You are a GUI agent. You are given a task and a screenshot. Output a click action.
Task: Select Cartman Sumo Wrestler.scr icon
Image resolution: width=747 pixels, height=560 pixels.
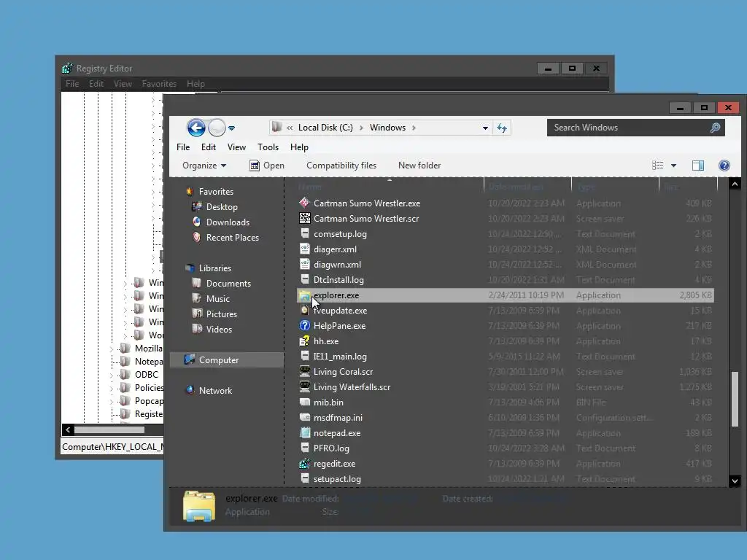(x=304, y=218)
